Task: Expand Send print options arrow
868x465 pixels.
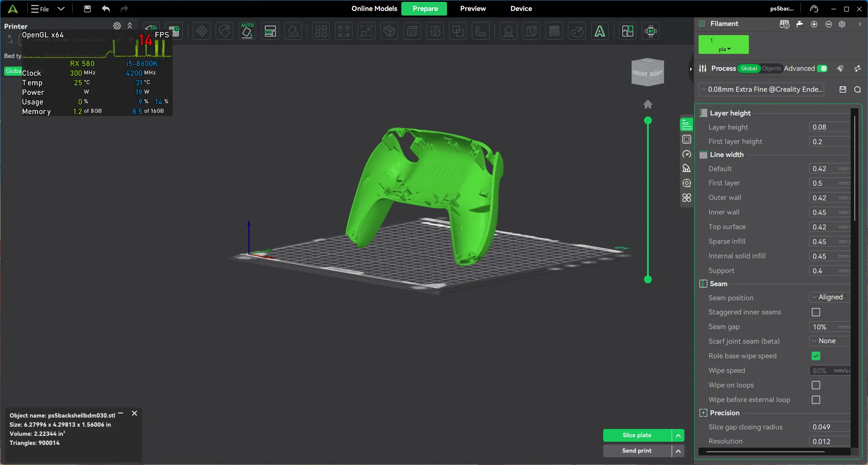Action: point(679,451)
